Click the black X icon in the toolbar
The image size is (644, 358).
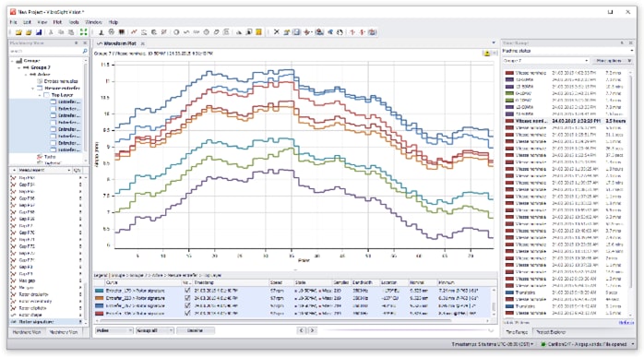click(277, 32)
